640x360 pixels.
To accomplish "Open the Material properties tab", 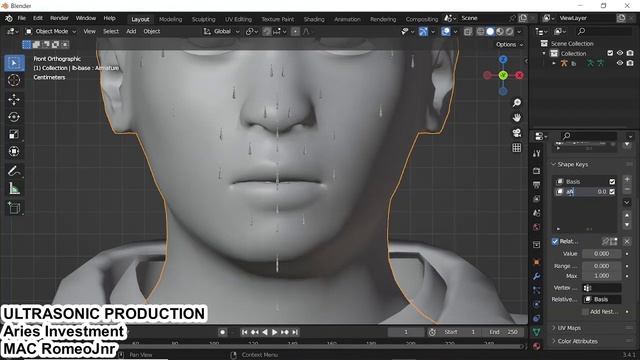I will point(537,346).
